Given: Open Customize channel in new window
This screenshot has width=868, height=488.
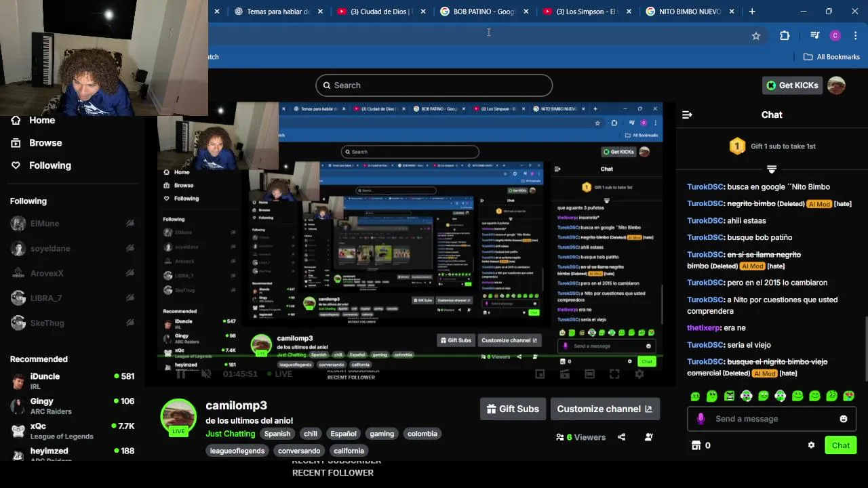Looking at the screenshot, I should 604,409.
